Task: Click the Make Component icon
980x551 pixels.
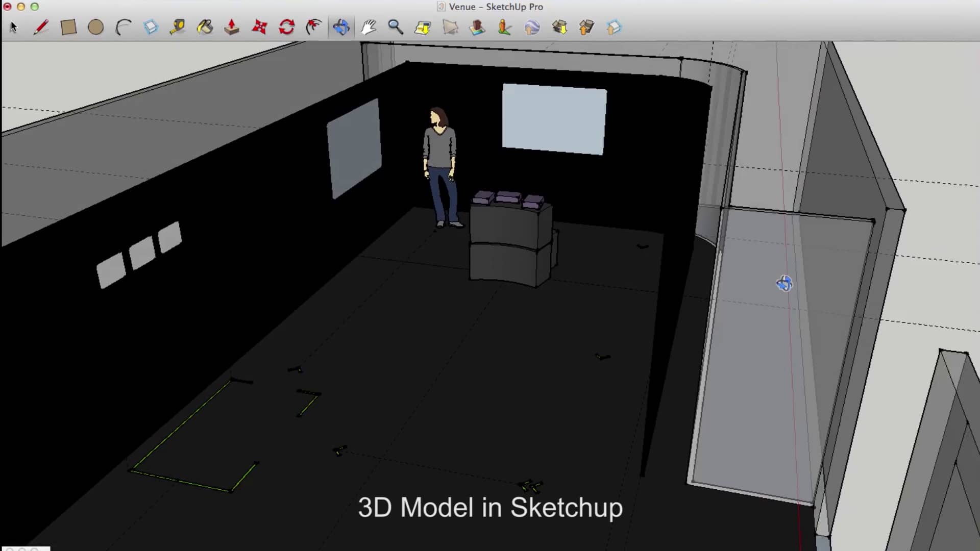Action: pyautogui.click(x=151, y=27)
